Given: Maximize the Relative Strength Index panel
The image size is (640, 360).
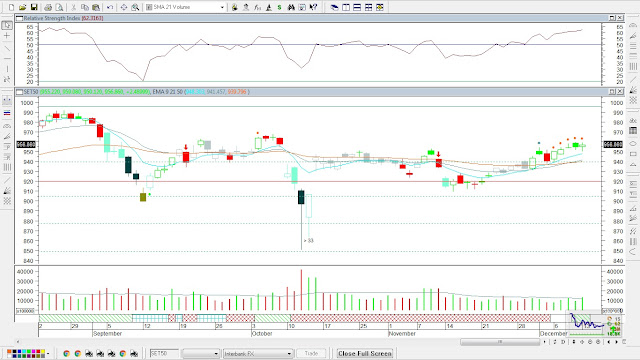Looking at the screenshot, I should 612,18.
